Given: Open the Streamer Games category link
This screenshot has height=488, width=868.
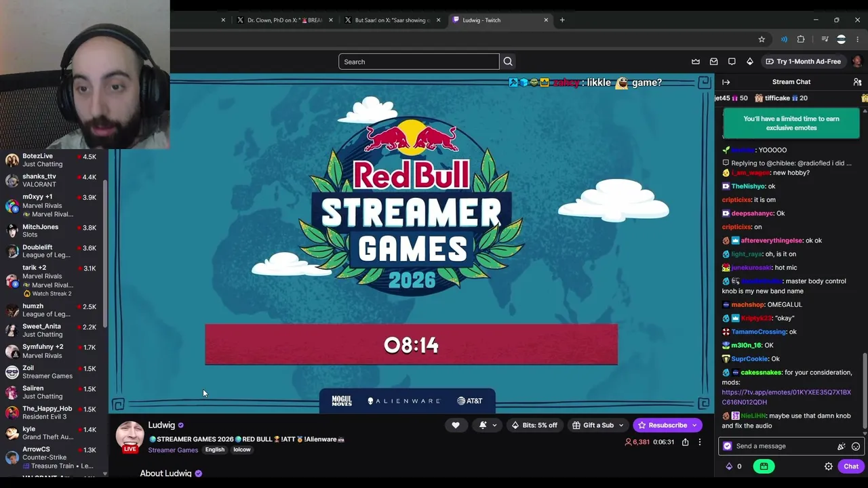Looking at the screenshot, I should click(x=173, y=450).
